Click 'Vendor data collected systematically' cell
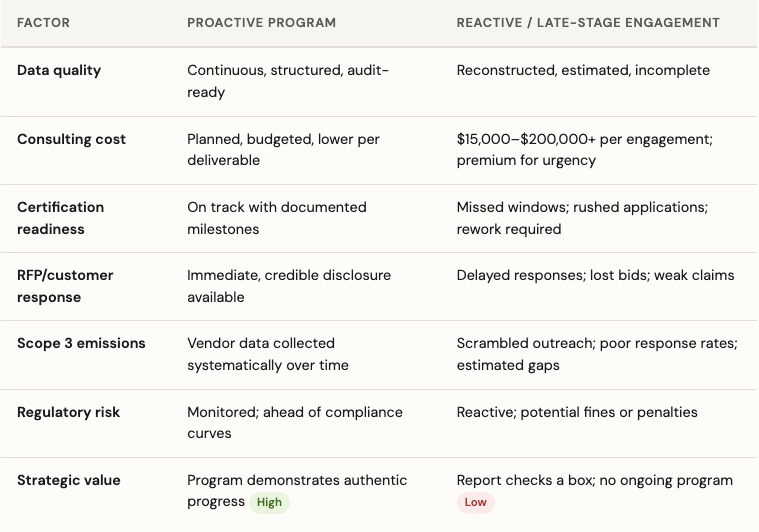 [268, 354]
